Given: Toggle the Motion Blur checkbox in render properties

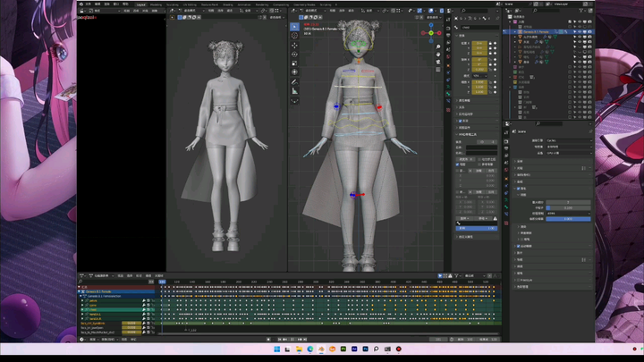Looking at the screenshot, I should point(520,246).
